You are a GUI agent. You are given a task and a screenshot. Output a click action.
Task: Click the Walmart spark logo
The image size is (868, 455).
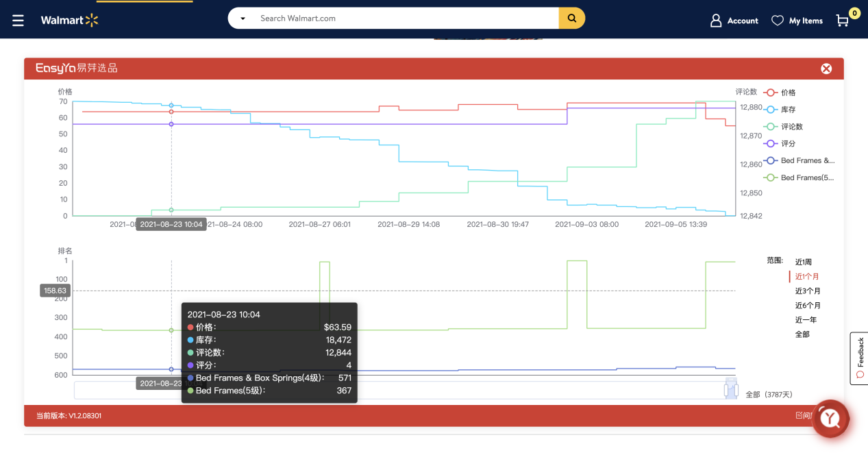click(92, 21)
